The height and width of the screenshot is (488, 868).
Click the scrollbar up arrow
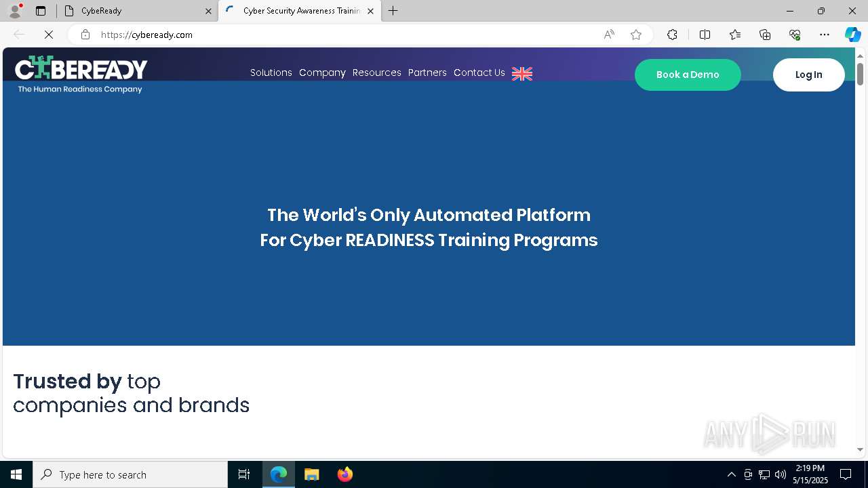pyautogui.click(x=860, y=56)
